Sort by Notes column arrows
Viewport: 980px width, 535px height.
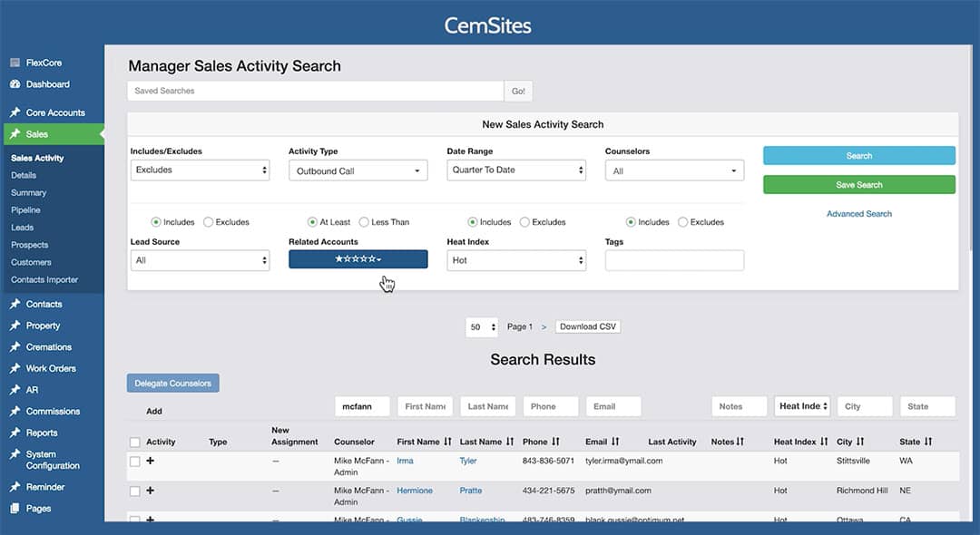(x=740, y=442)
